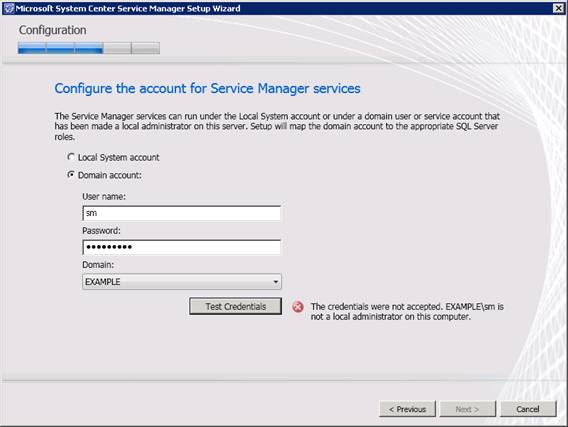Click the Service Manager services description paragraph

(x=277, y=126)
